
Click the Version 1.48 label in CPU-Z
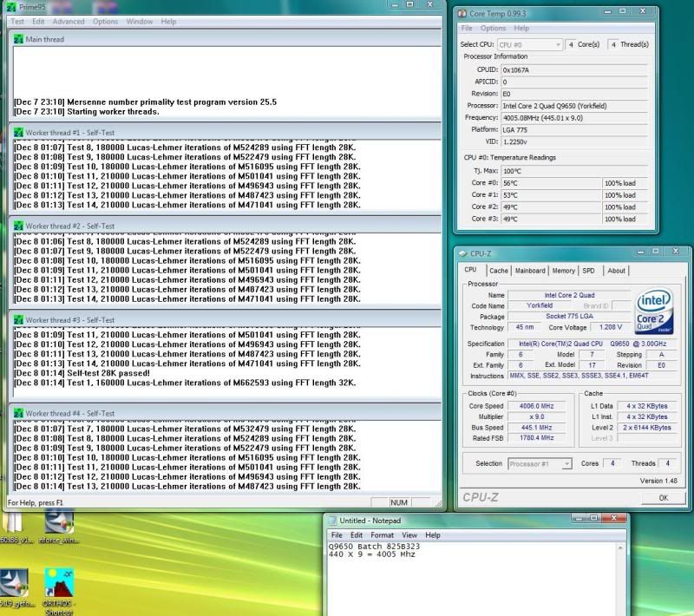658,481
